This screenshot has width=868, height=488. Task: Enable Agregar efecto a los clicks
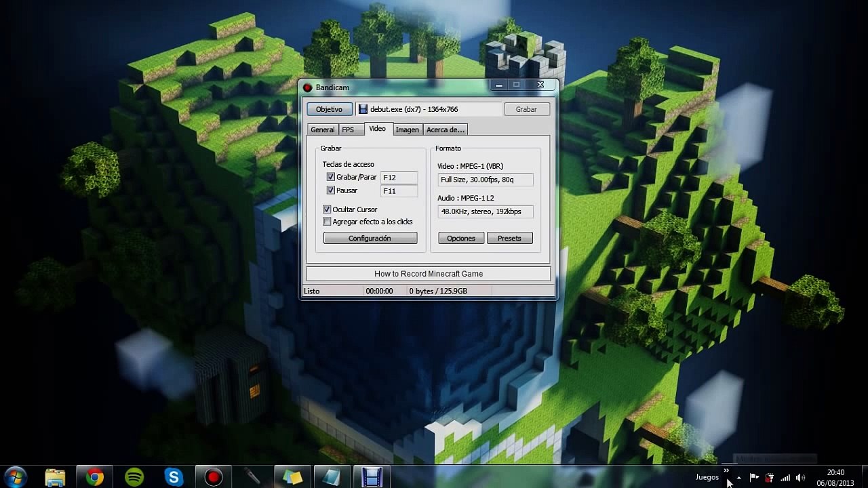tap(327, 222)
